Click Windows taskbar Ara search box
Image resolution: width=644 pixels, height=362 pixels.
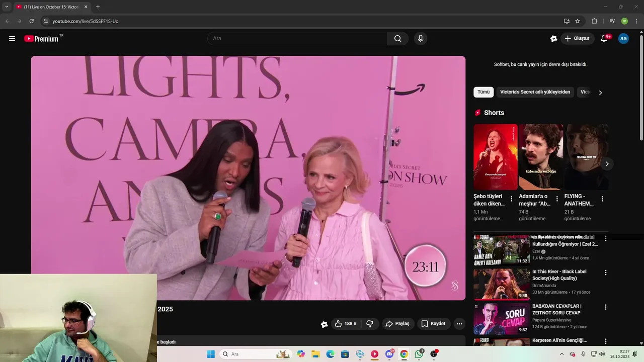256,354
